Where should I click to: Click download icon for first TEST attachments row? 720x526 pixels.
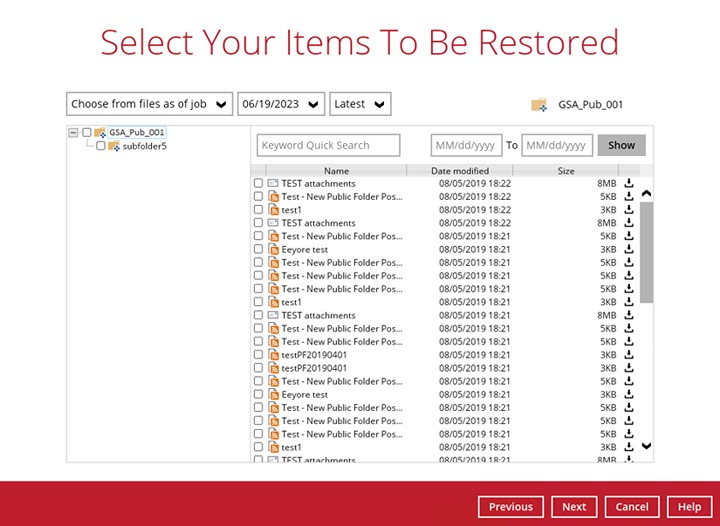click(x=629, y=184)
